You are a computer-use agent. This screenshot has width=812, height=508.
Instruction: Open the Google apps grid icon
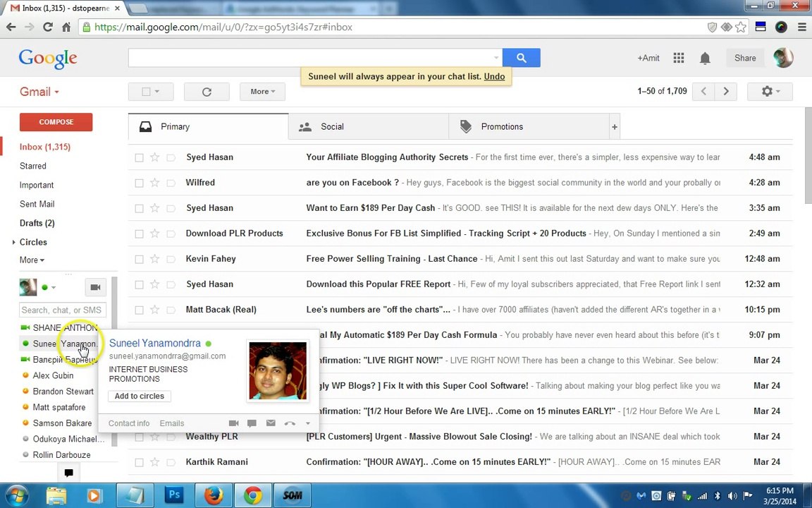[x=678, y=58]
